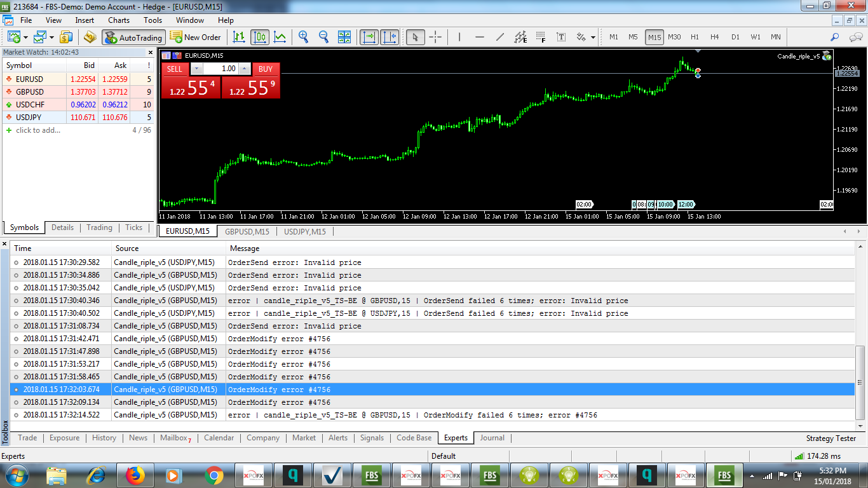This screenshot has width=868, height=488.
Task: Click the Windows Start button
Action: click(x=15, y=475)
